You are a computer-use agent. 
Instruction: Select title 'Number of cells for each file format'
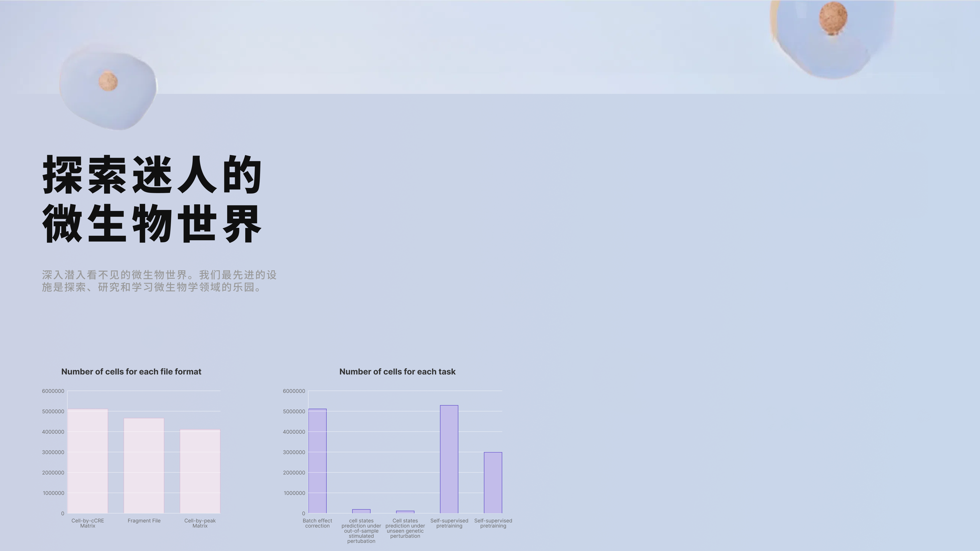point(131,371)
